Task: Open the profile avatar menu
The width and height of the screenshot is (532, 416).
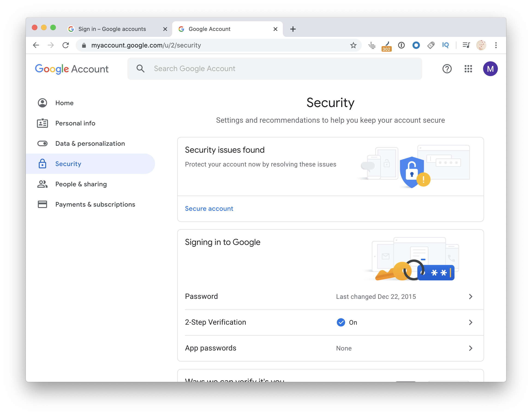Action: click(x=490, y=69)
